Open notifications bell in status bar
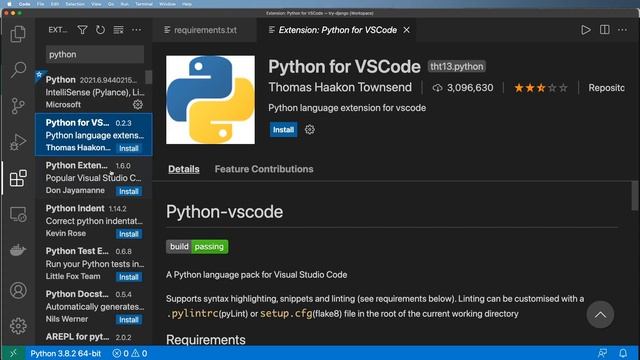Viewport: 640px width, 360px height. click(x=623, y=353)
